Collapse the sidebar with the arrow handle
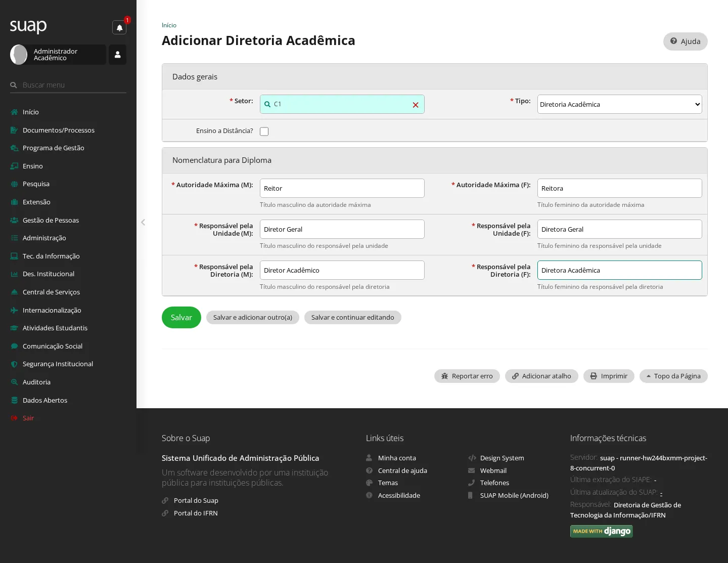 coord(143,222)
